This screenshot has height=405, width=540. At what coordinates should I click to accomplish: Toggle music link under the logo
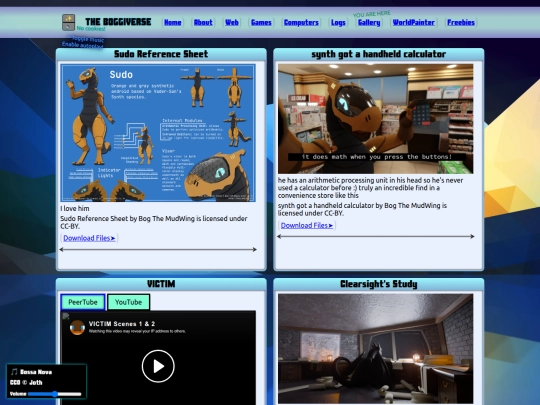pyautogui.click(x=86, y=39)
